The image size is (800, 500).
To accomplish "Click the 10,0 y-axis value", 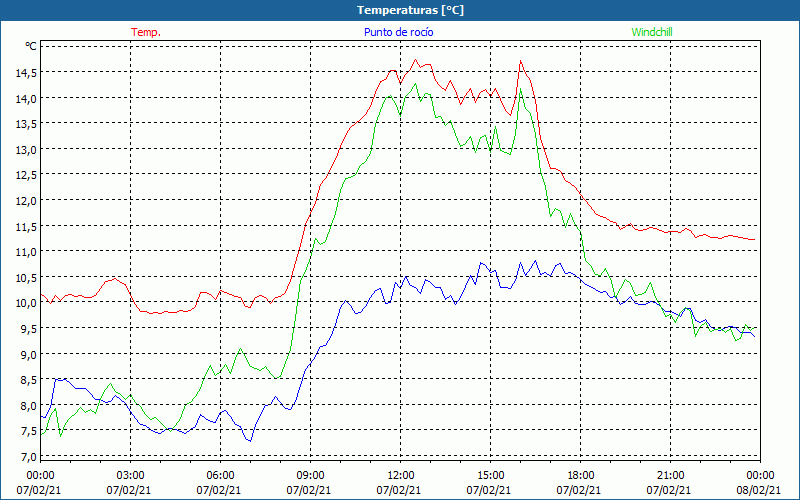I will pyautogui.click(x=26, y=303).
